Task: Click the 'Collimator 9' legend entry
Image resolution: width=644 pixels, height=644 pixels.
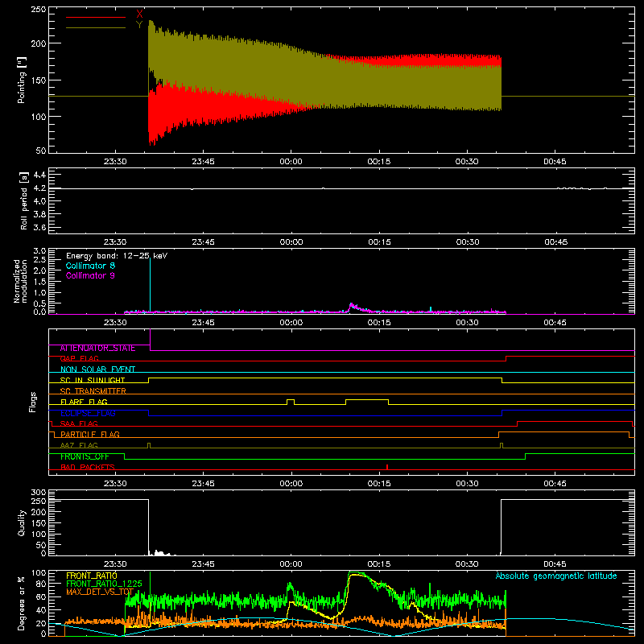Action: pyautogui.click(x=90, y=275)
